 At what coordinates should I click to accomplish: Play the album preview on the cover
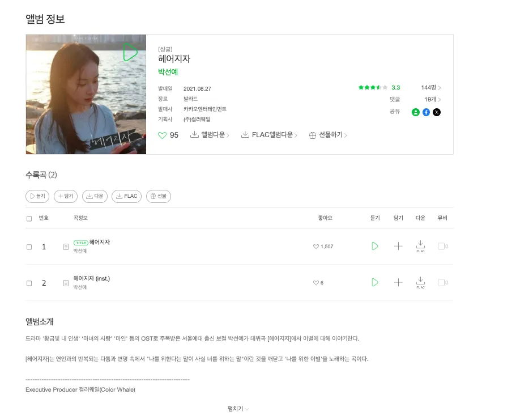pos(129,52)
